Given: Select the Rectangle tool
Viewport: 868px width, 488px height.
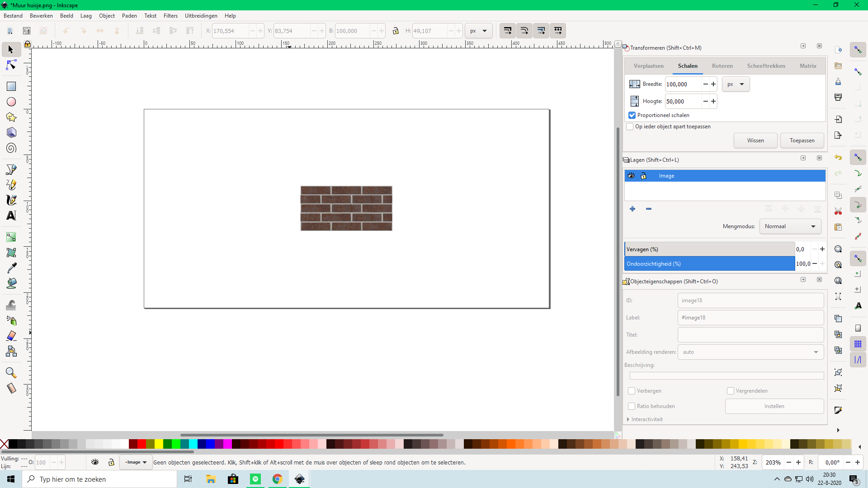Looking at the screenshot, I should 11,86.
